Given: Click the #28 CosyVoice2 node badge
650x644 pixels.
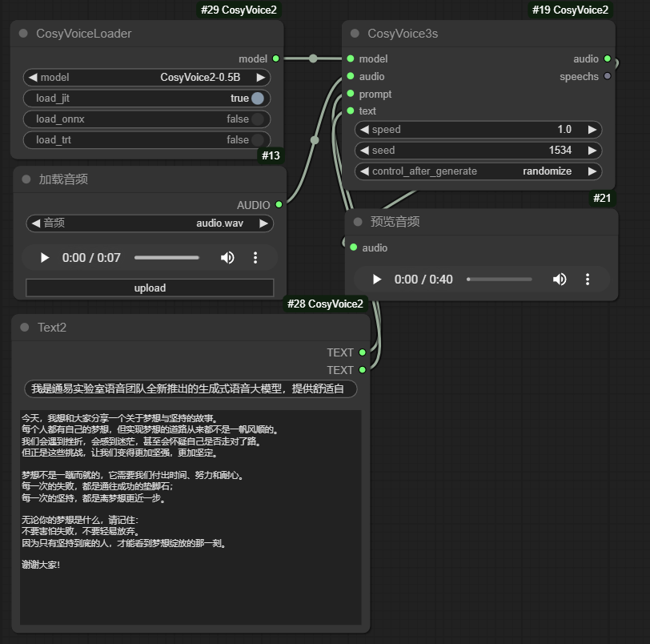Looking at the screenshot, I should [x=326, y=304].
